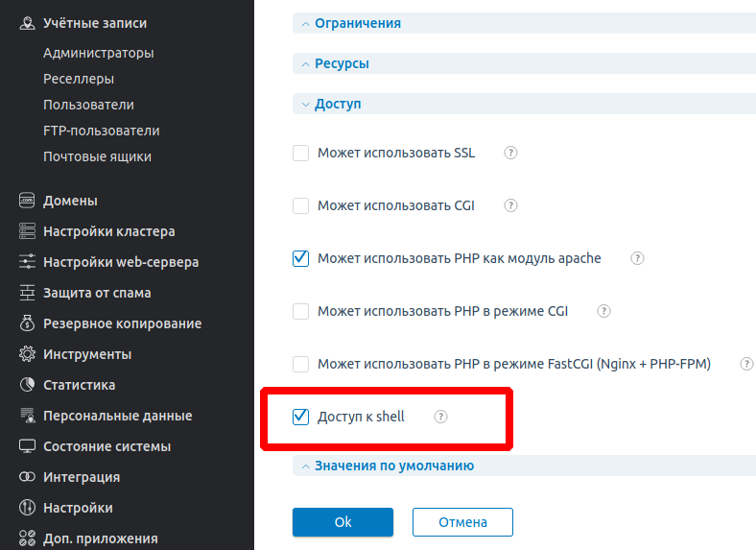Viewport: 756px width, 550px height.
Task: Click the cluster settings server icon
Action: (27, 231)
